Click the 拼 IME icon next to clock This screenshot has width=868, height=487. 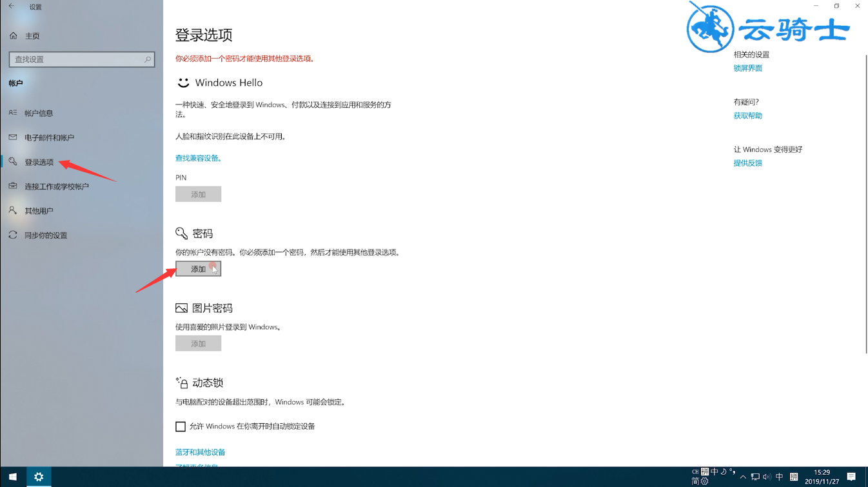(794, 477)
